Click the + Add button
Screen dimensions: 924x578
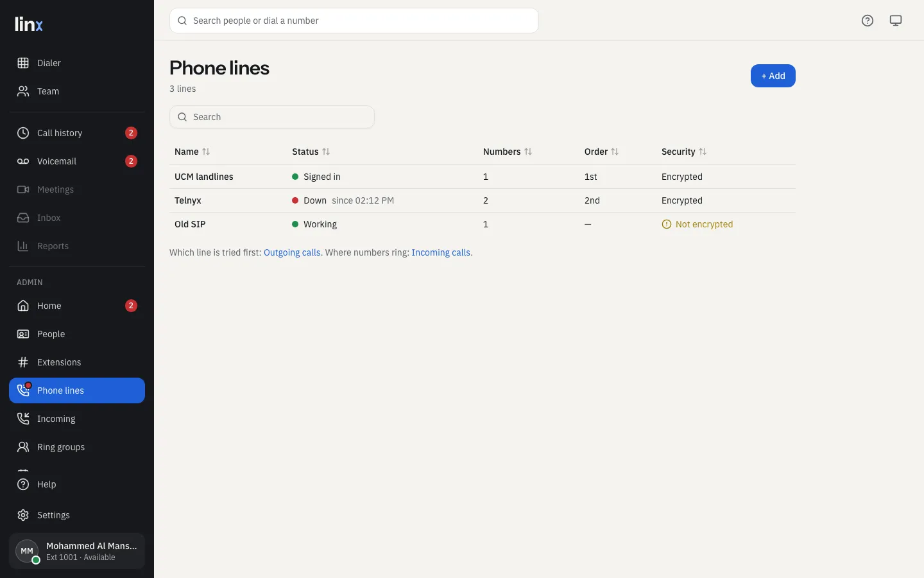(773, 76)
